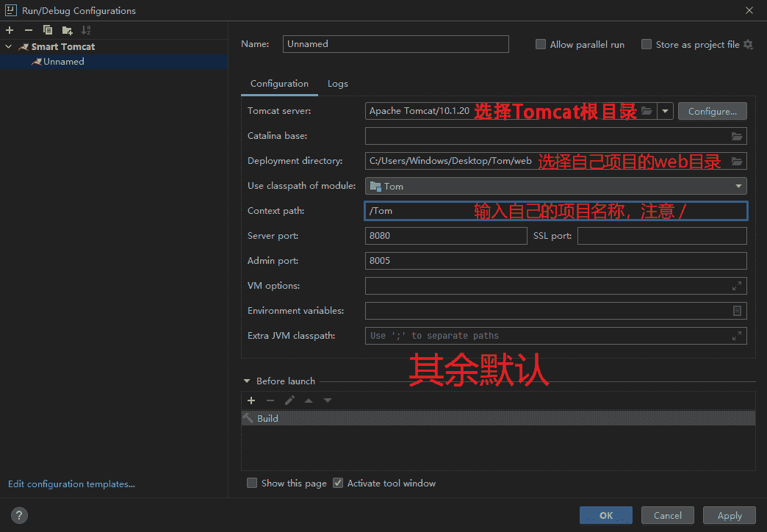Screen dimensions: 767x532
Task: Click the help question mark button
Action: click(20, 515)
